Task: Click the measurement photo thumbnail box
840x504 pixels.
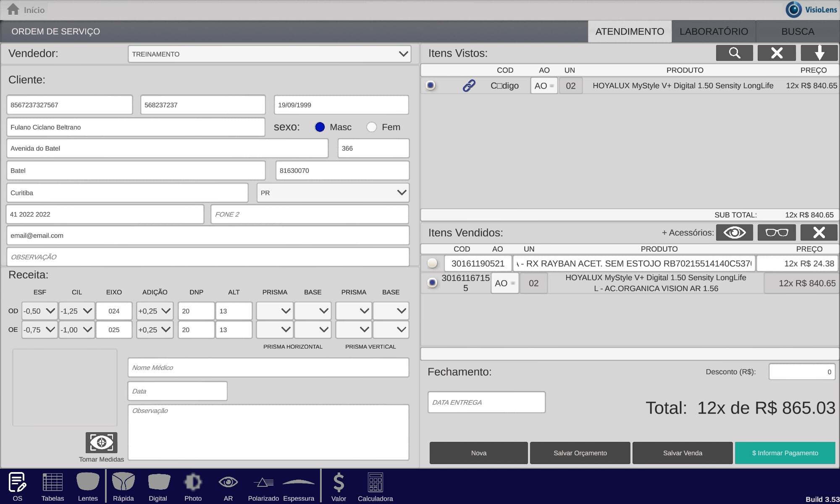Action: (65, 387)
